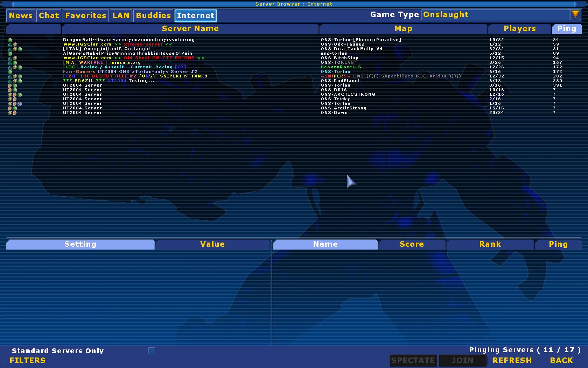Select the [UTAN] Omnip)o(tentS Onslaught server
This screenshot has width=588, height=368.
[x=294, y=49]
